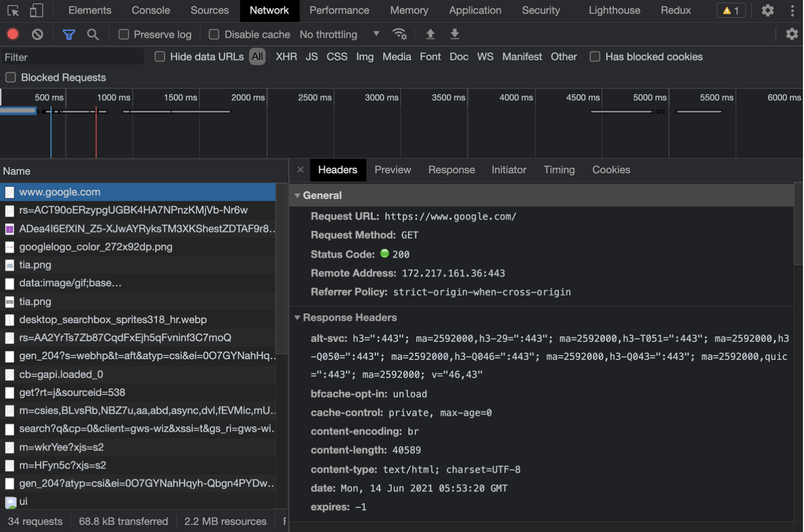Open the Memory panel
The image size is (804, 532).
(x=409, y=10)
